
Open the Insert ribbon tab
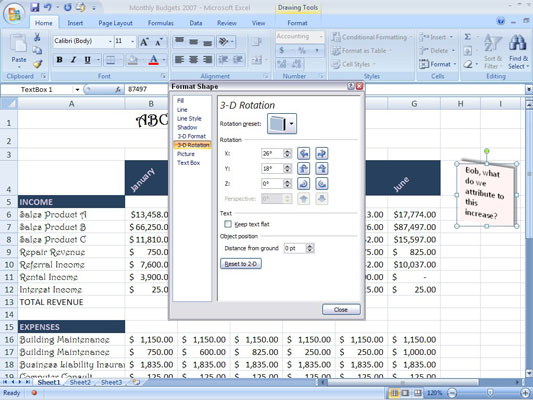pyautogui.click(x=75, y=23)
